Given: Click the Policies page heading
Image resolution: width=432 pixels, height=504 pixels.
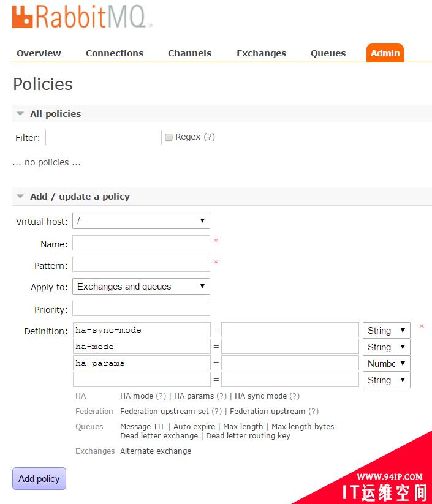Looking at the screenshot, I should [43, 85].
